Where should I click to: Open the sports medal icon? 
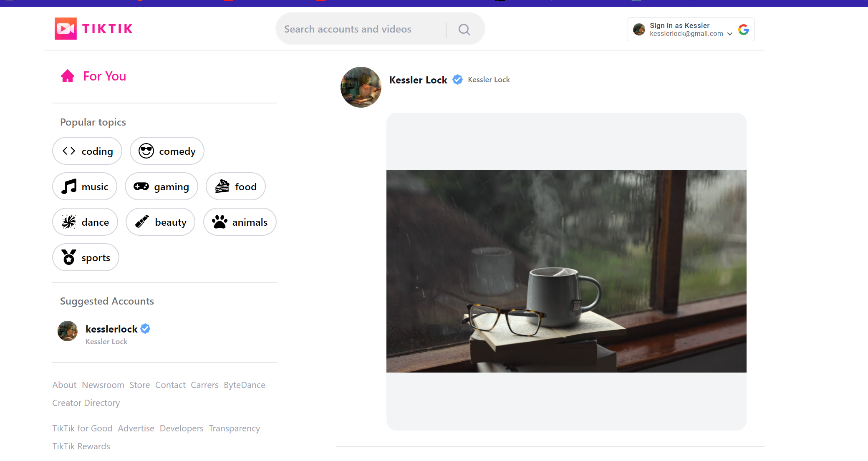coord(69,257)
